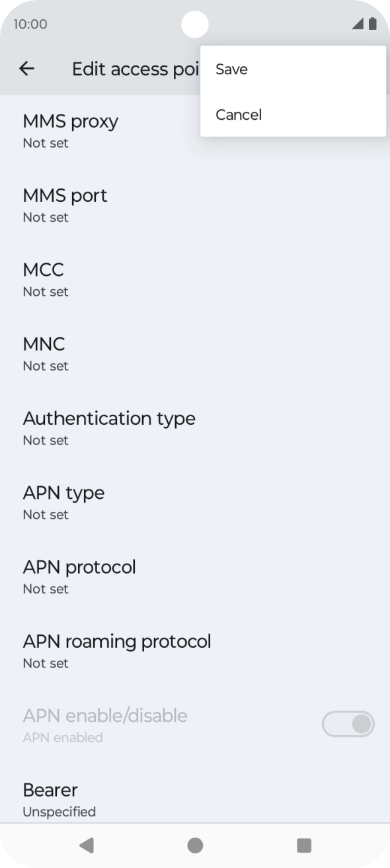This screenshot has height=868, width=390.
Task: Edit the MCC value
Action: 195,279
